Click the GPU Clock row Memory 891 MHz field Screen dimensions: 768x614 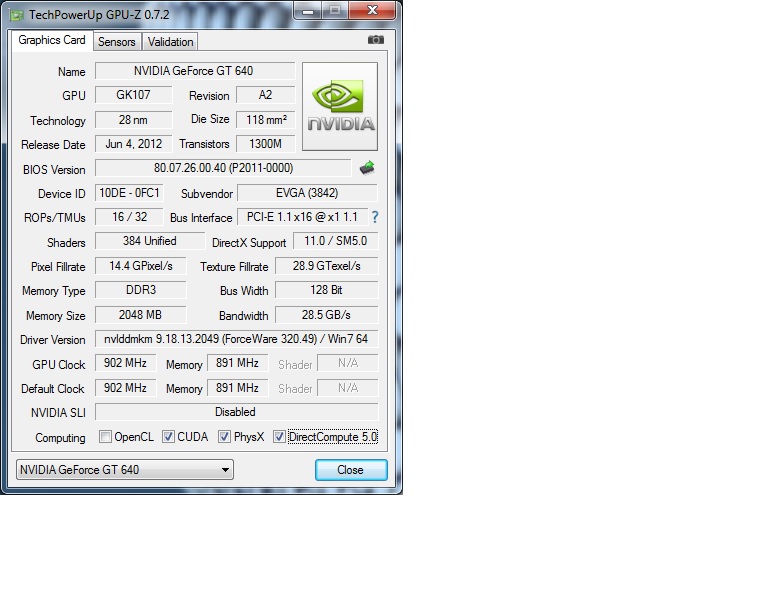tap(238, 363)
